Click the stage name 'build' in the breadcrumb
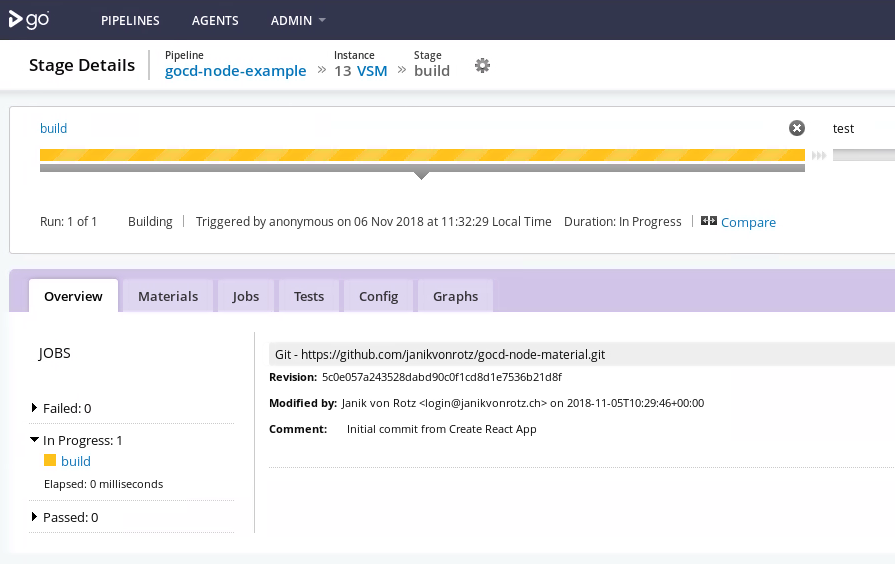The image size is (895, 564). pos(432,71)
